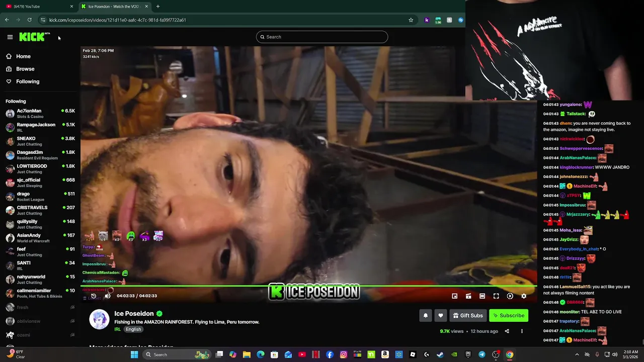Image resolution: width=644 pixels, height=362 pixels.
Task: Click kingblockrunner username in chat
Action: point(577,167)
